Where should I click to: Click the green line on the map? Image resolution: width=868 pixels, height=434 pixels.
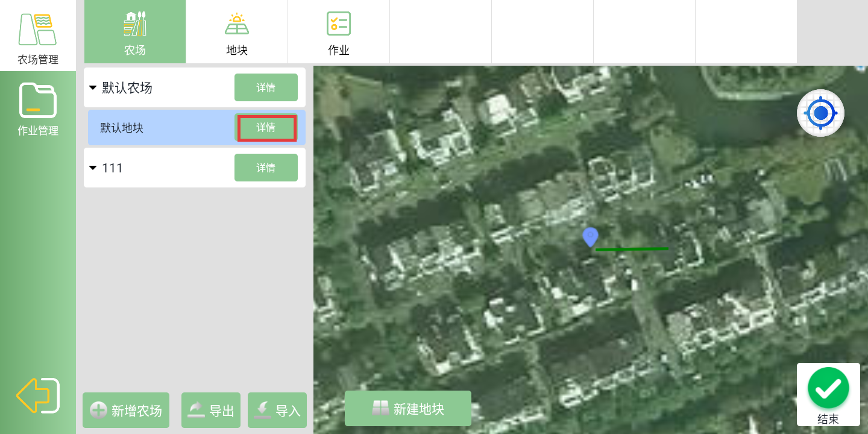pyautogui.click(x=632, y=249)
